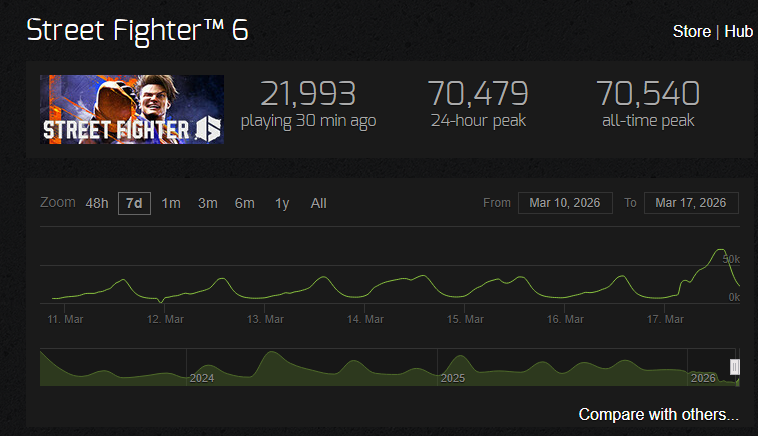Click the 70,540 all-time peak figure

(648, 93)
